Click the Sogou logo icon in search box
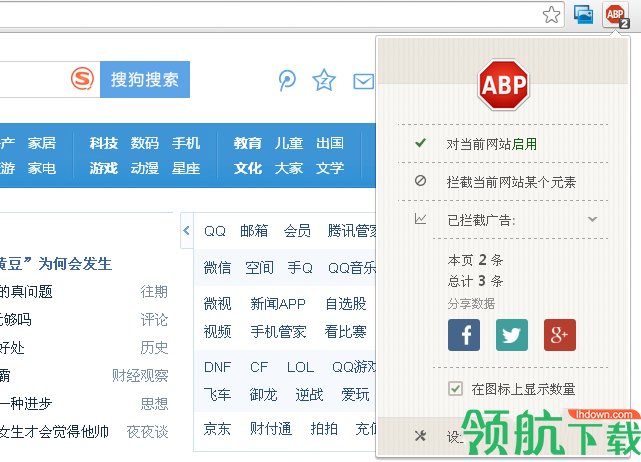The width and height of the screenshot is (641, 462). click(x=82, y=79)
